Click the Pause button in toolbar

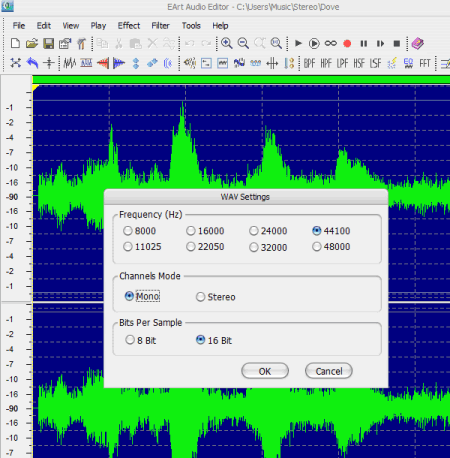(364, 44)
